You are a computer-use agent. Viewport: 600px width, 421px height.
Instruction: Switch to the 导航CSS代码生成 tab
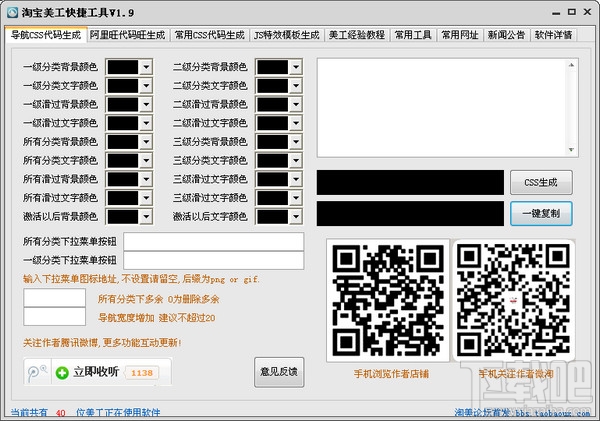click(x=46, y=35)
